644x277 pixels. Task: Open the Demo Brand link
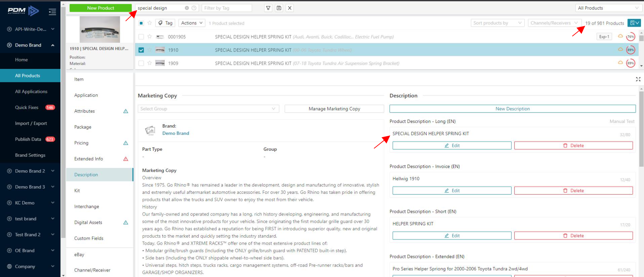[x=176, y=133]
